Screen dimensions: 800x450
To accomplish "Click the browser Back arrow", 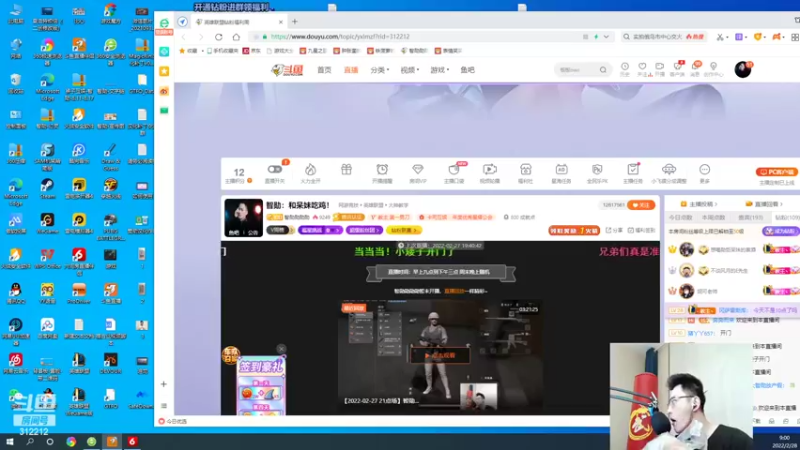I will tap(184, 37).
